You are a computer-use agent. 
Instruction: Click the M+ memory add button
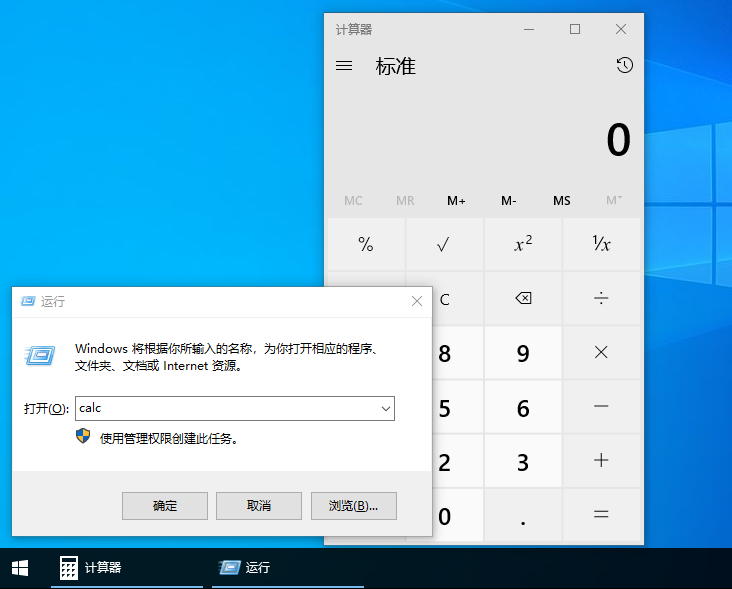(456, 201)
